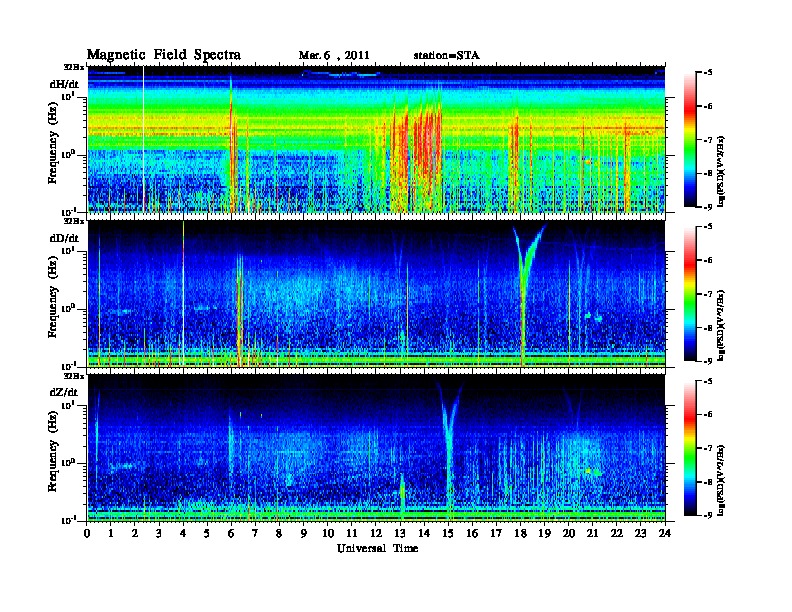Click the "dH/dt" panel label
792x612 pixels.
pyautogui.click(x=64, y=84)
